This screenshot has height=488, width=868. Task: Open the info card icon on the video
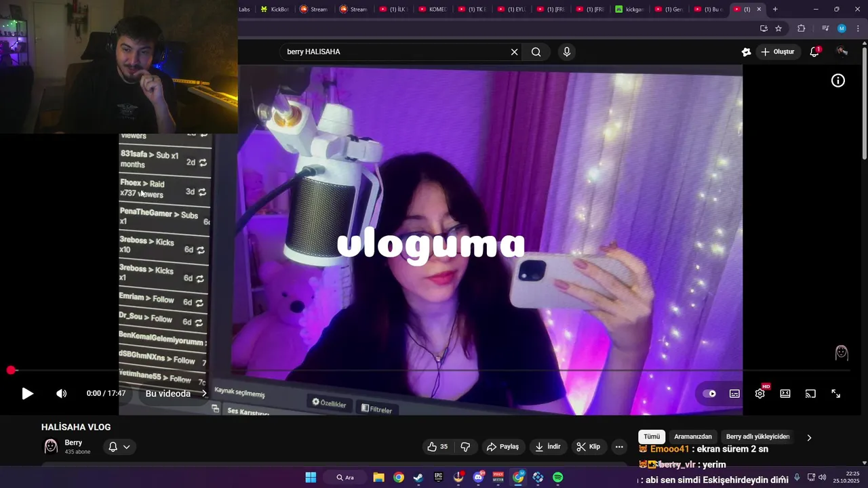[838, 81]
